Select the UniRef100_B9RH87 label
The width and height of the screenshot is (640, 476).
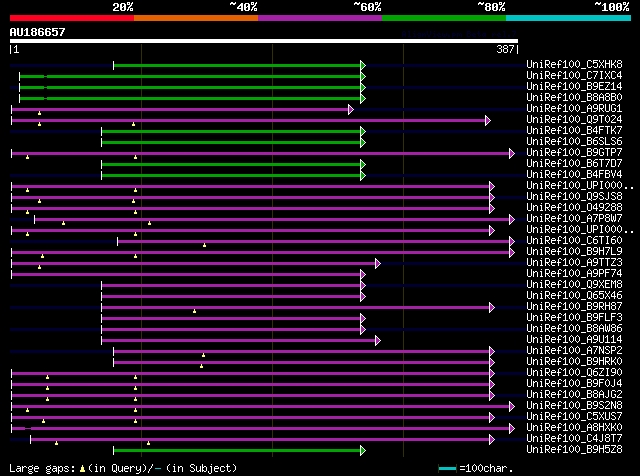[x=574, y=307]
